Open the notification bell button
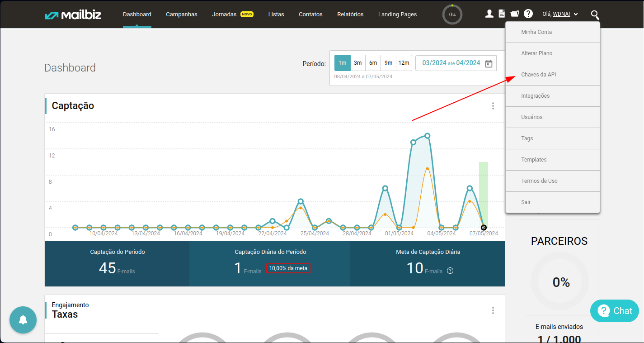The image size is (644, 343). click(23, 320)
